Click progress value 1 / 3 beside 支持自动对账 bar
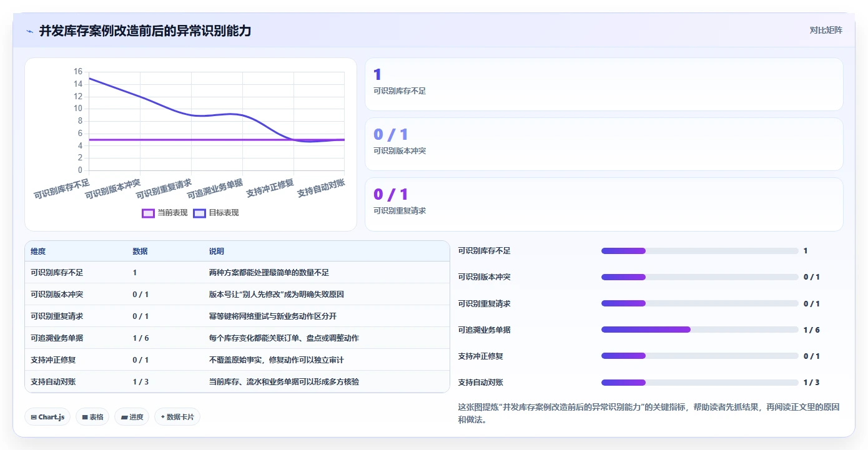Screen dimensions: 868x450 pyautogui.click(x=811, y=383)
